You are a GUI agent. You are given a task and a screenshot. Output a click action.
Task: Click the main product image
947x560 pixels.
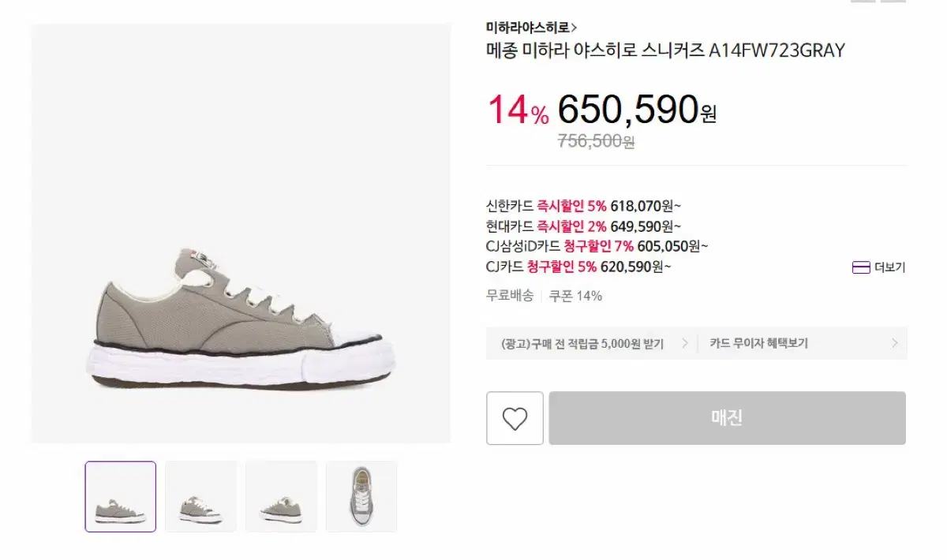239,234
